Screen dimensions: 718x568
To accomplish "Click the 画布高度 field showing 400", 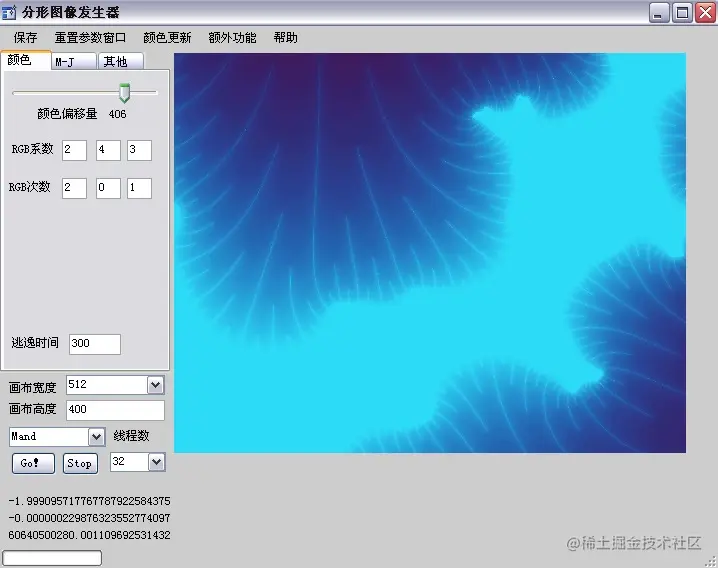I will (115, 410).
